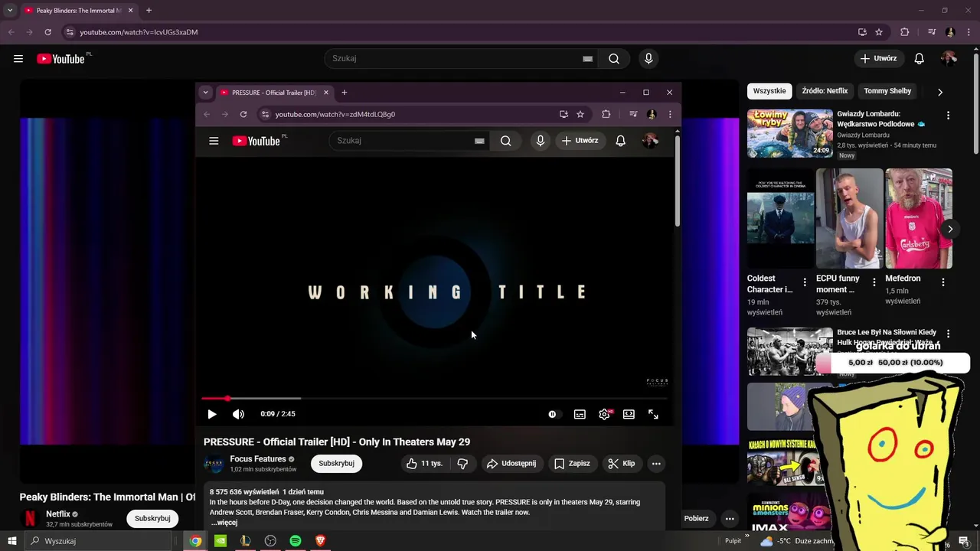Screen dimensions: 980x551
Task: Seek along the red video progress bar
Action: coord(434,399)
